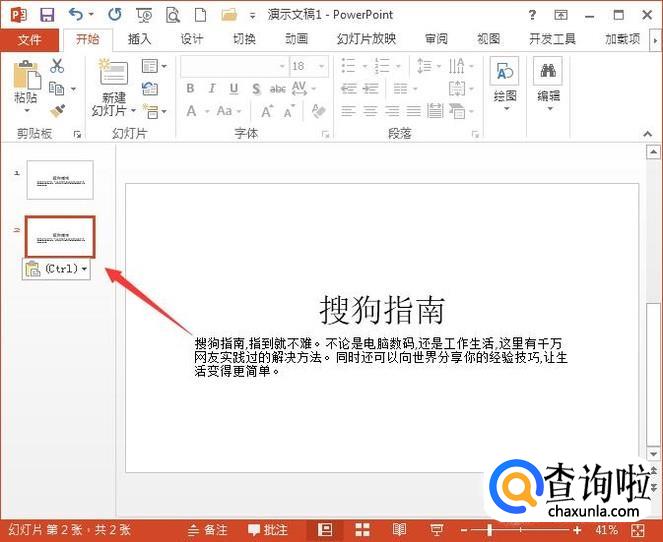Start Slide Show view from status bar
The height and width of the screenshot is (542, 663).
[436, 530]
